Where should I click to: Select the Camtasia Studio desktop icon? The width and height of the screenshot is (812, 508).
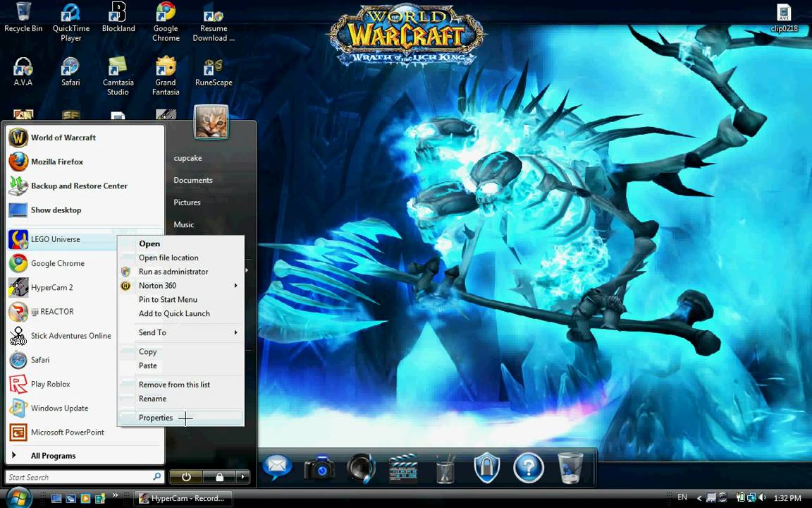pos(118,76)
